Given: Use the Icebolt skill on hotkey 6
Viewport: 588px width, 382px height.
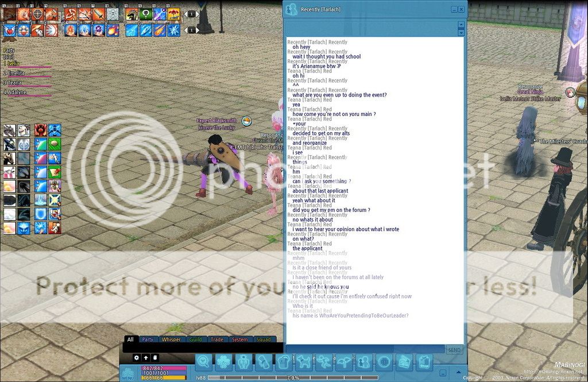Looking at the screenshot, I should coord(84,30).
